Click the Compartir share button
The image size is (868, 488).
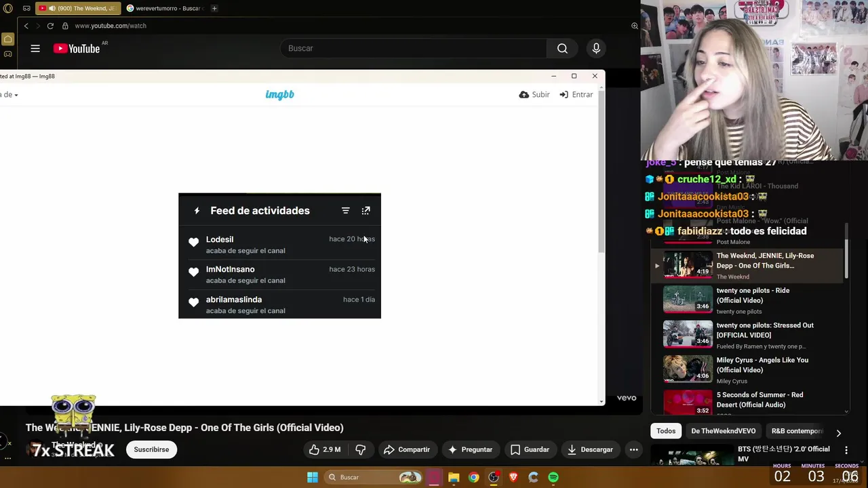coord(407,449)
